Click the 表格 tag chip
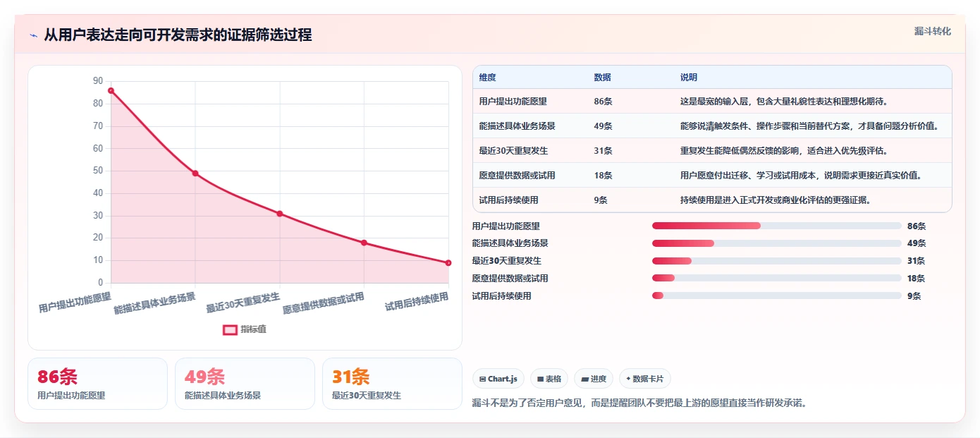980x438 pixels. point(549,379)
